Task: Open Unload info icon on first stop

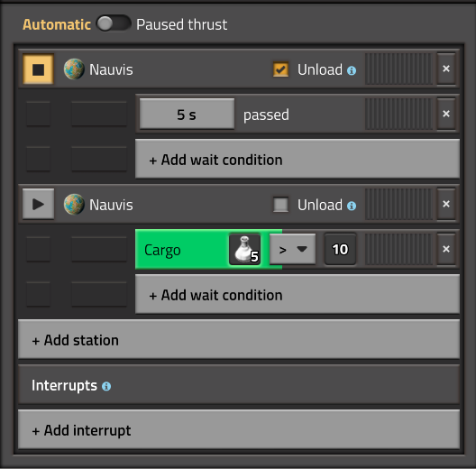Action: click(x=352, y=70)
